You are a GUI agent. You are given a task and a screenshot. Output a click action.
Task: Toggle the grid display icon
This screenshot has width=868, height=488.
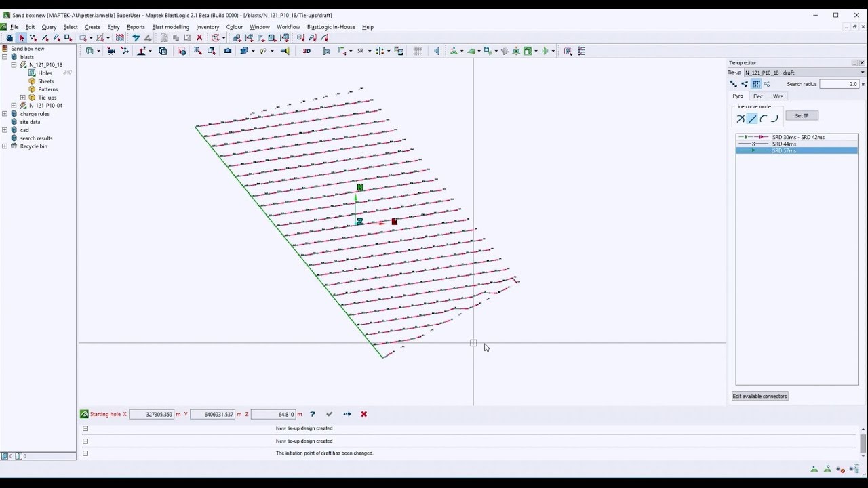[418, 51]
